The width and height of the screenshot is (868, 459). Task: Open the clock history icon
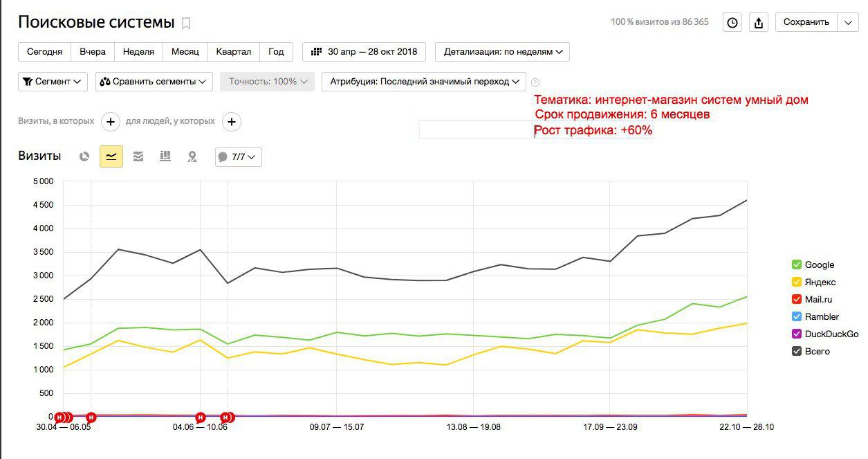(x=732, y=22)
